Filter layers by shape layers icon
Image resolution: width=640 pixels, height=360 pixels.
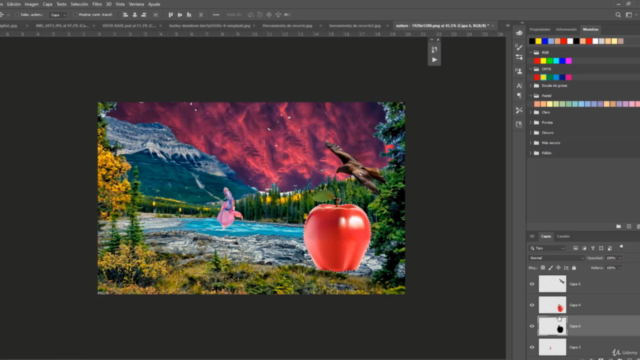pos(601,248)
